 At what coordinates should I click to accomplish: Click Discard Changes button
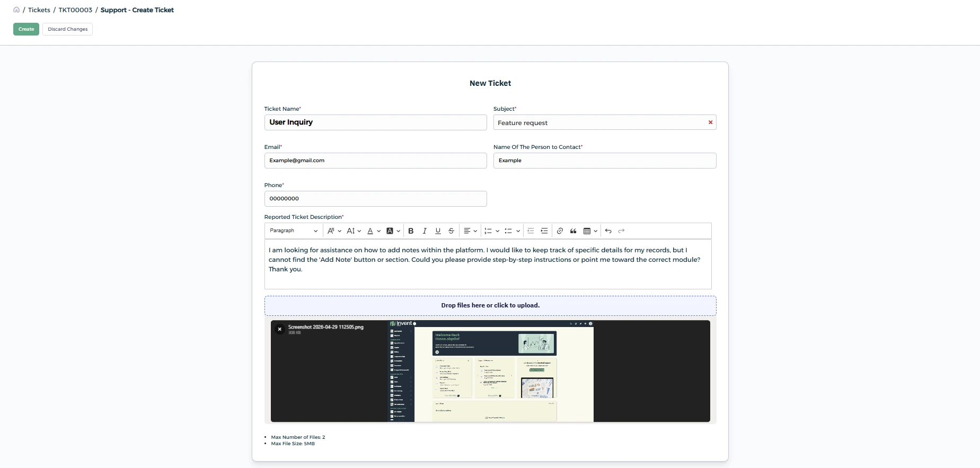67,29
